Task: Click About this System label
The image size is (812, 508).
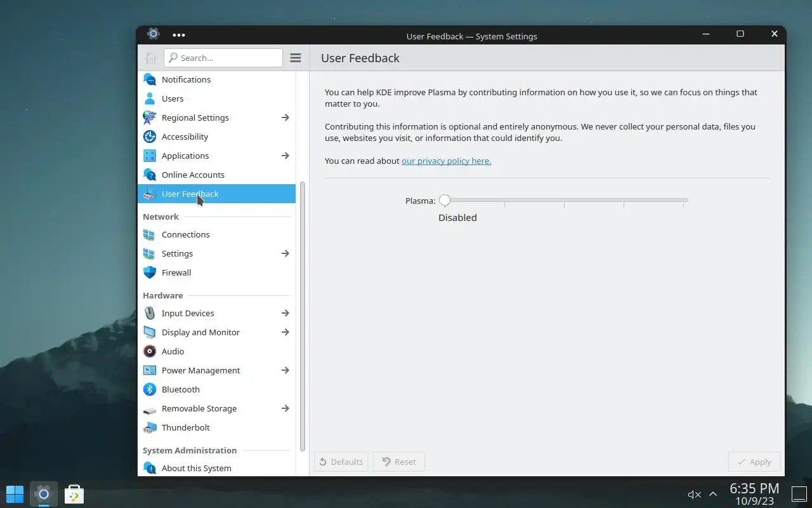Action: (x=197, y=468)
